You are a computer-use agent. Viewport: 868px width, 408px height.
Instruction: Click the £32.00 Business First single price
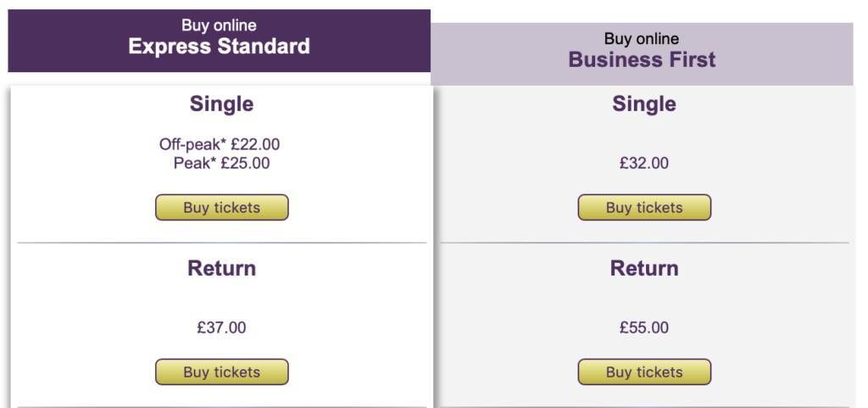tap(644, 164)
